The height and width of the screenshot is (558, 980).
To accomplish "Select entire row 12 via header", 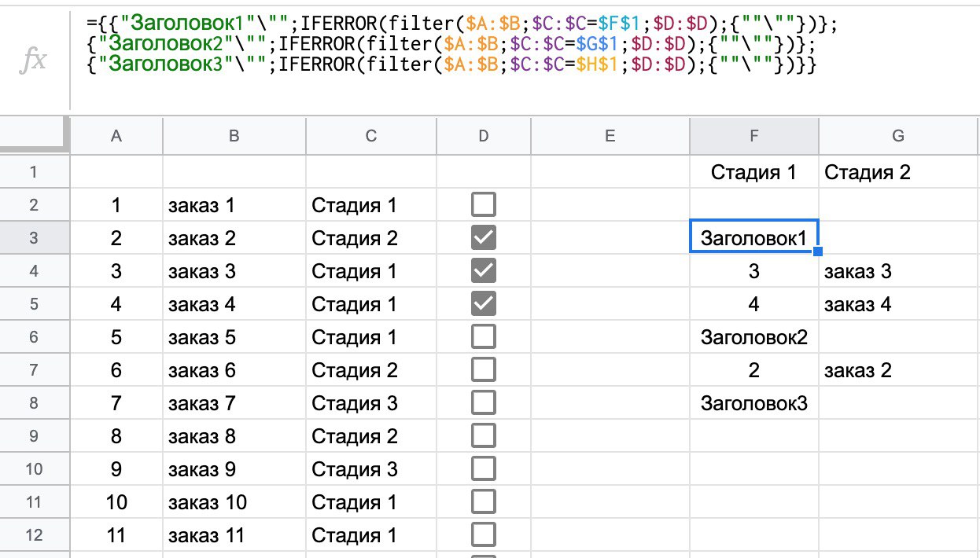I will pos(35,535).
